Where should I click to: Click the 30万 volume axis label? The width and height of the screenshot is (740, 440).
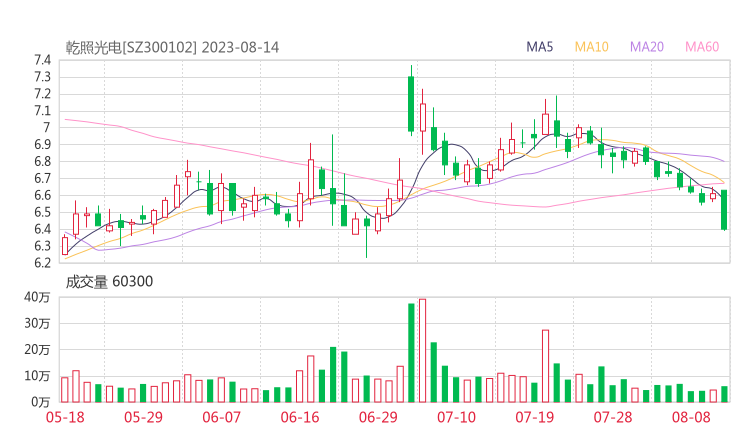point(37,323)
